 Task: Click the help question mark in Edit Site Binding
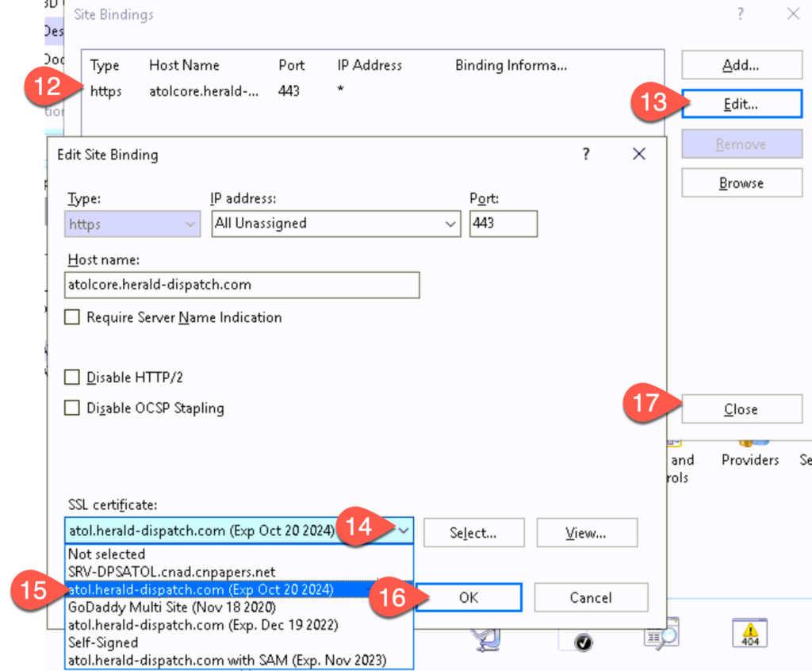586,155
